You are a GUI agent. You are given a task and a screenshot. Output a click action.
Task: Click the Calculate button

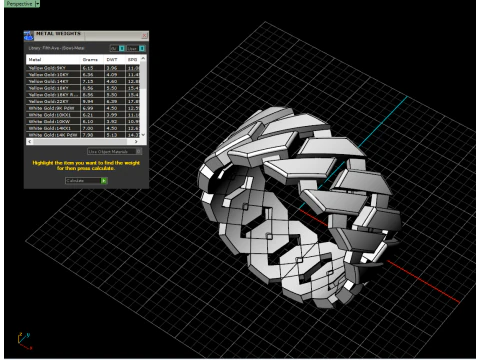86,181
